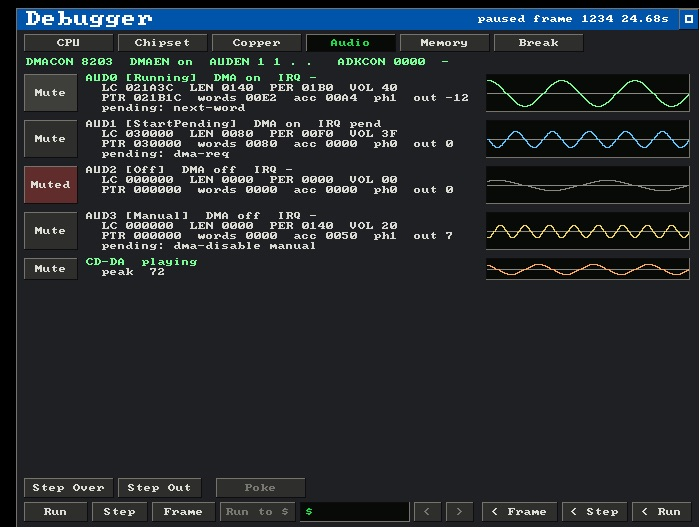Click the AUD2 gray waveform display
The image size is (699, 527).
pyautogui.click(x=588, y=185)
